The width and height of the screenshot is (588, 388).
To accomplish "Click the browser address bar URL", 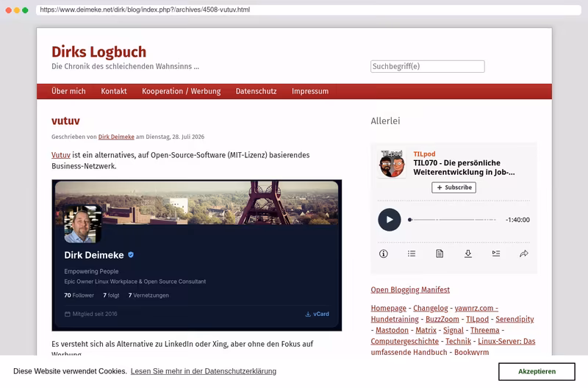I will [x=145, y=10].
